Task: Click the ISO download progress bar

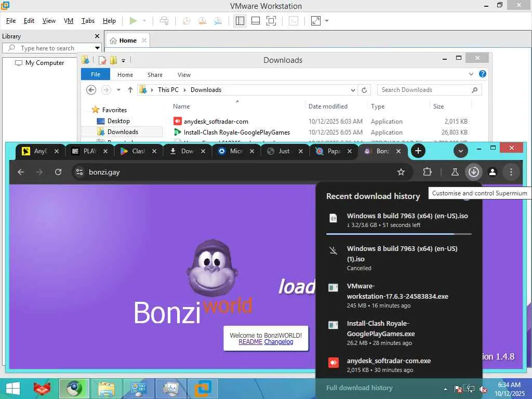Action: click(398, 234)
